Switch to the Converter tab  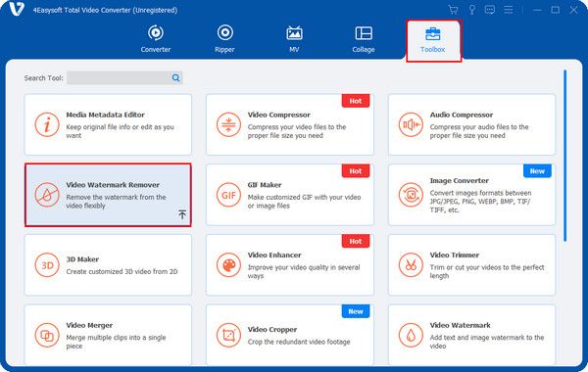point(156,38)
